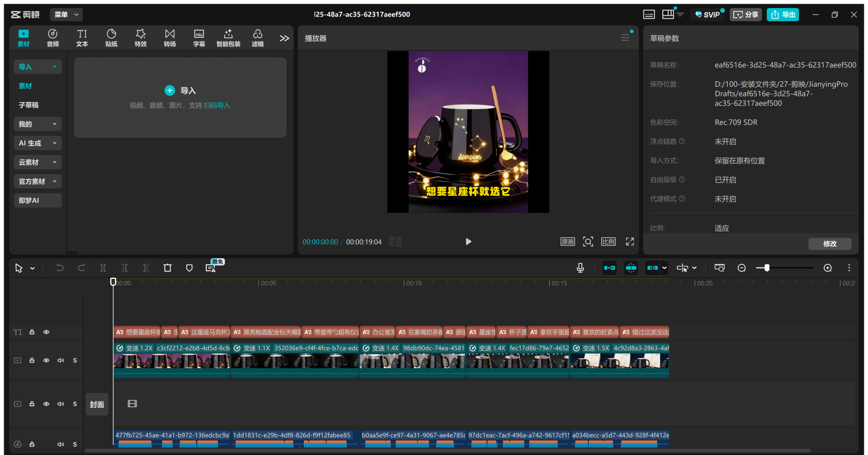Click the microphone record voiceover icon
The height and width of the screenshot is (455, 868).
pyautogui.click(x=580, y=268)
